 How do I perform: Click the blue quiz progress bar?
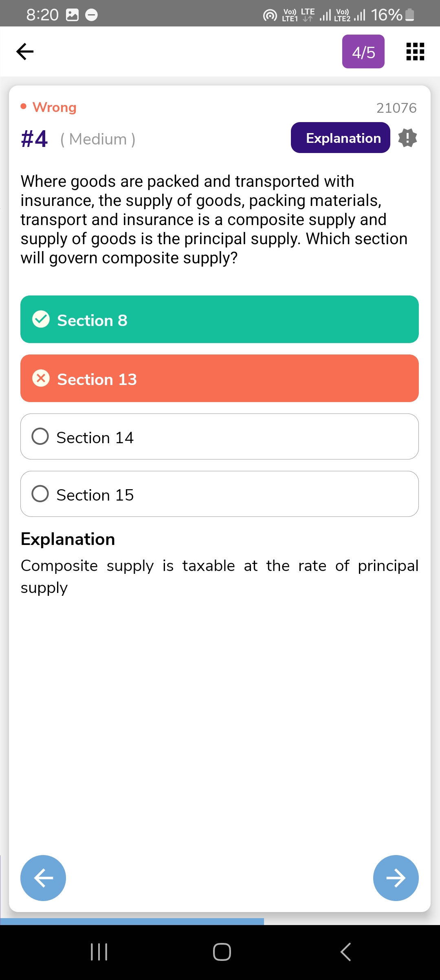(132, 921)
